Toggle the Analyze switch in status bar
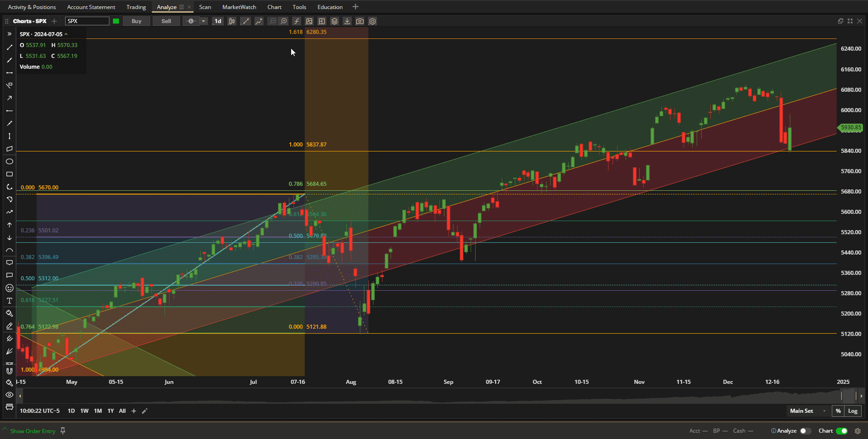Viewport: 868px width, 439px height. click(805, 431)
